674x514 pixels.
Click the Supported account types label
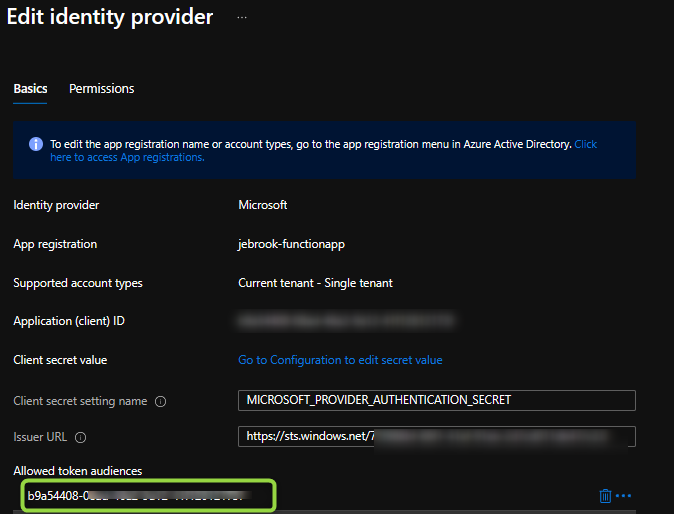click(78, 283)
